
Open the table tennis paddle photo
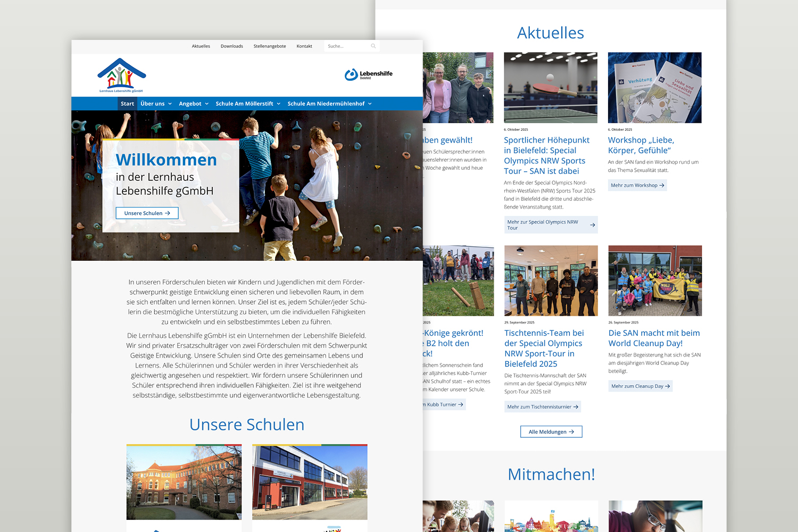click(x=551, y=88)
